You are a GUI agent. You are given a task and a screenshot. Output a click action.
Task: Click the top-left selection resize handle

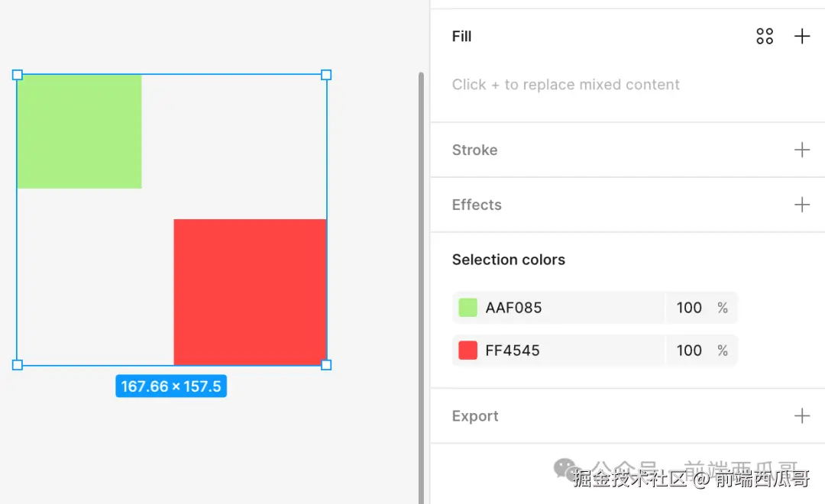18,75
